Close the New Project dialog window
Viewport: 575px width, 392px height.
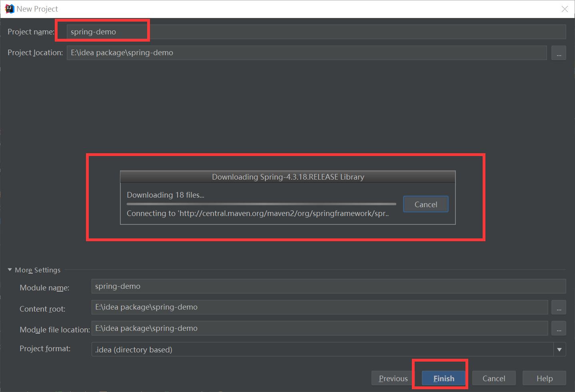point(565,9)
